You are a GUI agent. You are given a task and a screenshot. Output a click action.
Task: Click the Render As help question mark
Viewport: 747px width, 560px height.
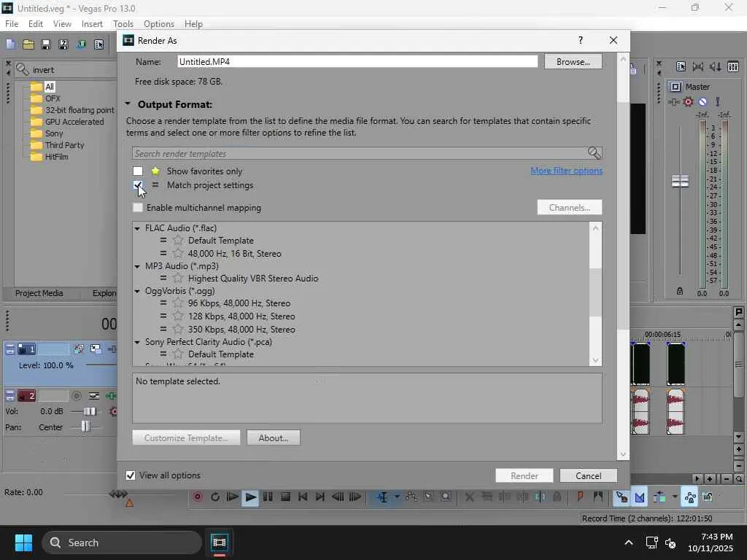tap(580, 41)
